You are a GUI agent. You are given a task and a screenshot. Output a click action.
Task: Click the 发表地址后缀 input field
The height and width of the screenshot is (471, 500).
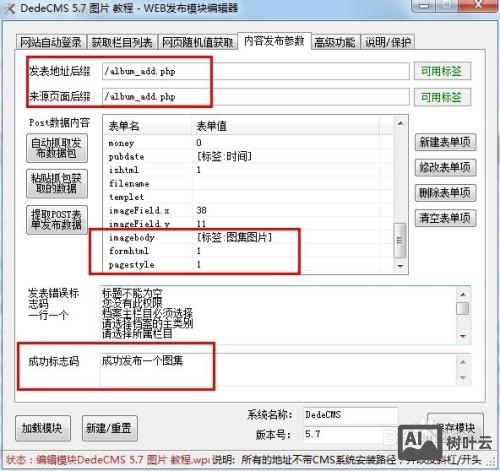tap(256, 71)
